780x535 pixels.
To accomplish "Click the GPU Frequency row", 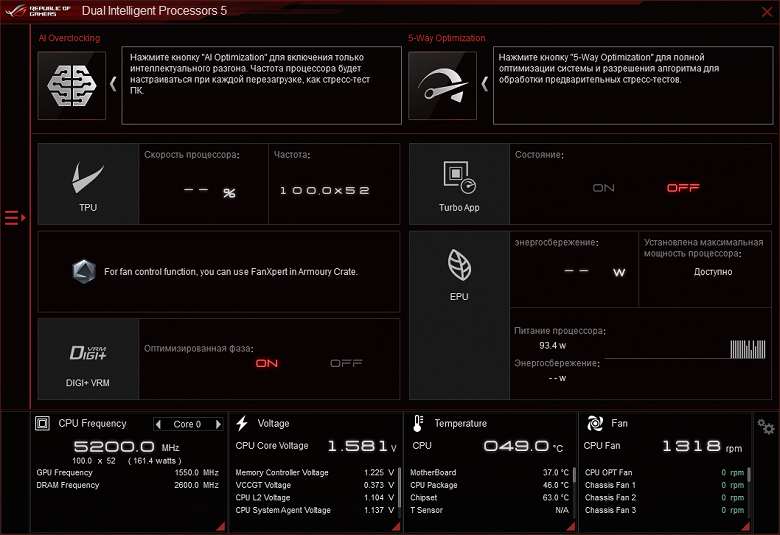I will pos(127,473).
